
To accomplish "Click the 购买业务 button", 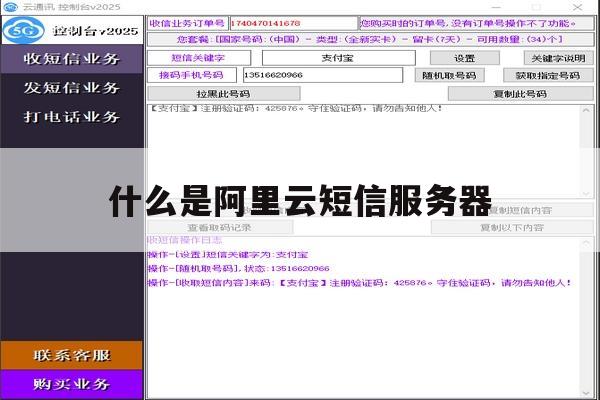I will pyautogui.click(x=72, y=384).
